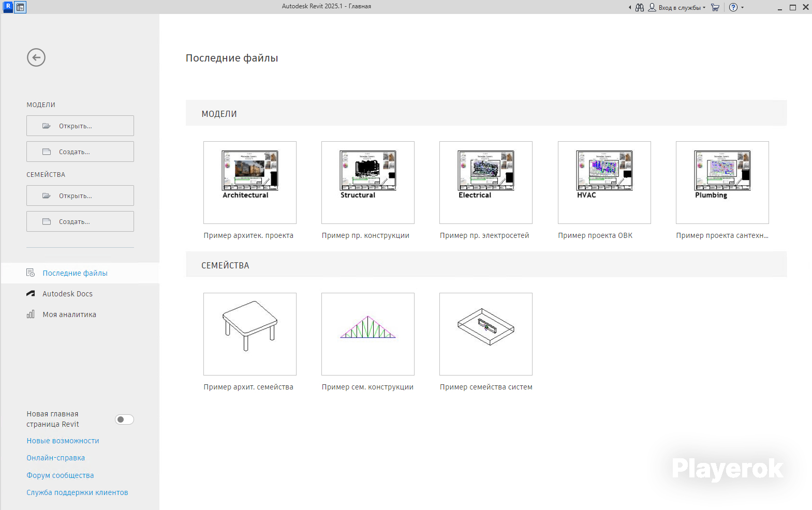Click 'Пример проекта ОВК' caption

point(595,235)
